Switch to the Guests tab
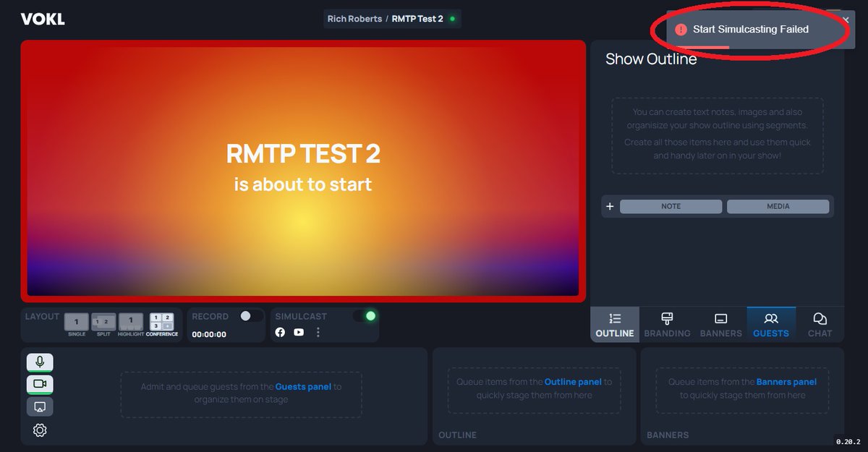This screenshot has width=868, height=452. coord(771,325)
